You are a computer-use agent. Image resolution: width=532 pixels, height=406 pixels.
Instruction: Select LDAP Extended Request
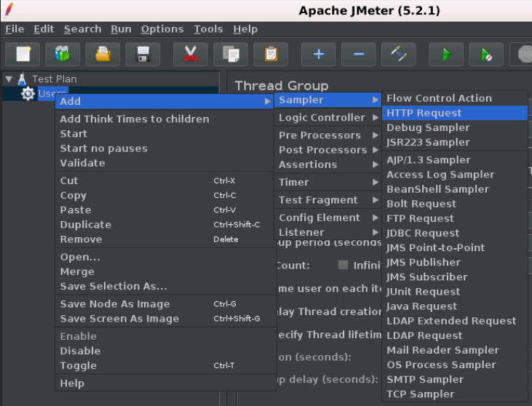(455, 320)
